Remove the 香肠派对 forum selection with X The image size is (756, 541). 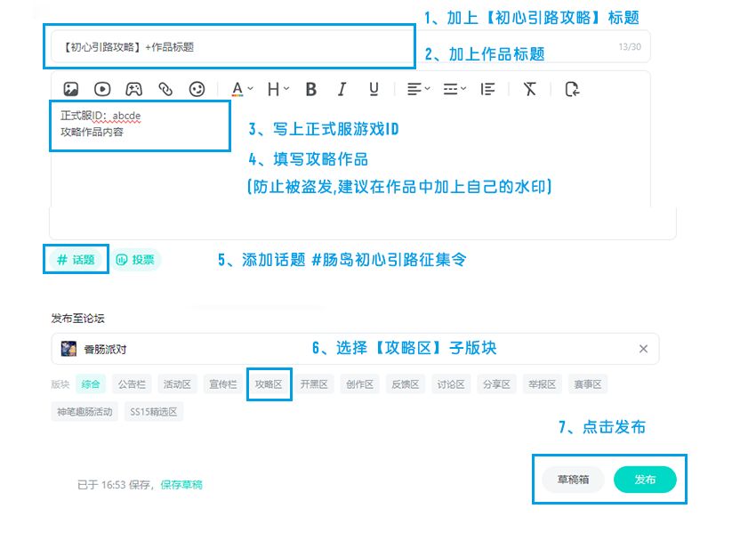click(x=643, y=349)
